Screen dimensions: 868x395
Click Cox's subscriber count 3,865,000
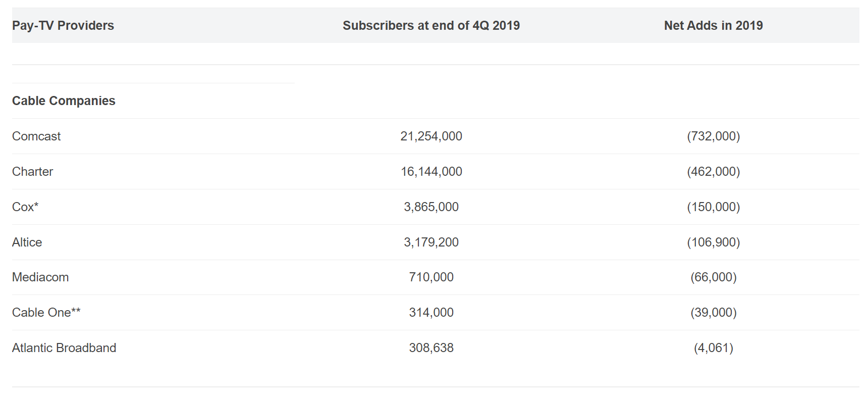point(431,207)
